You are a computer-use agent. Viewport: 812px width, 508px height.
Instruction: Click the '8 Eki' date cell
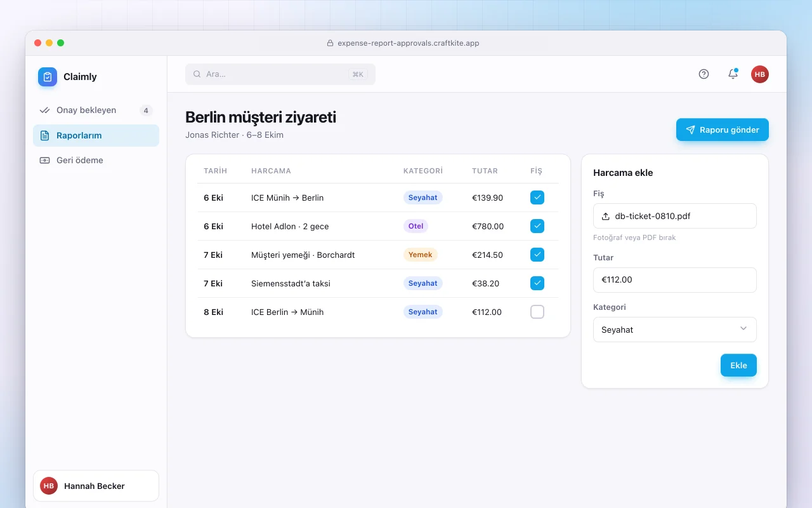pos(213,312)
